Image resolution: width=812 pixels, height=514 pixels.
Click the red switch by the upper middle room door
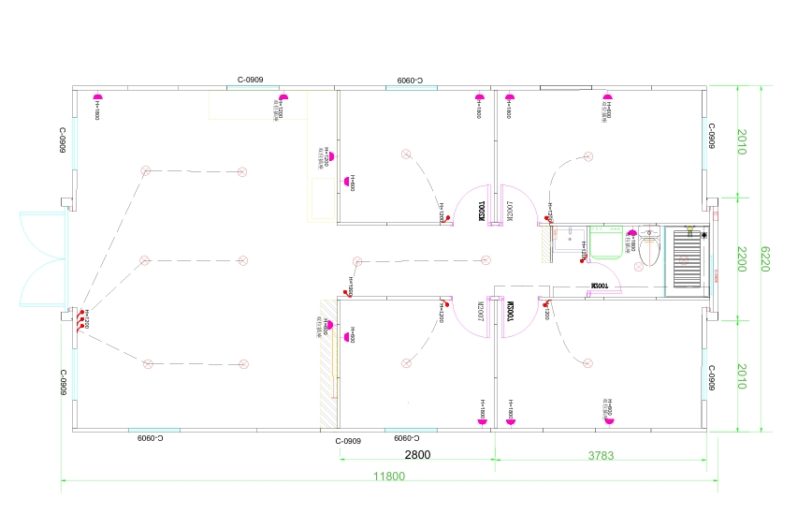point(445,219)
